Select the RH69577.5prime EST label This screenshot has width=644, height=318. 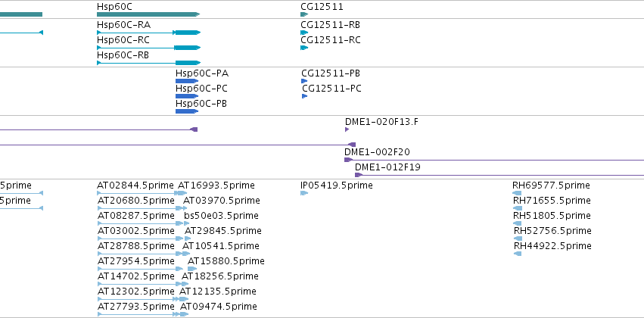(x=551, y=185)
